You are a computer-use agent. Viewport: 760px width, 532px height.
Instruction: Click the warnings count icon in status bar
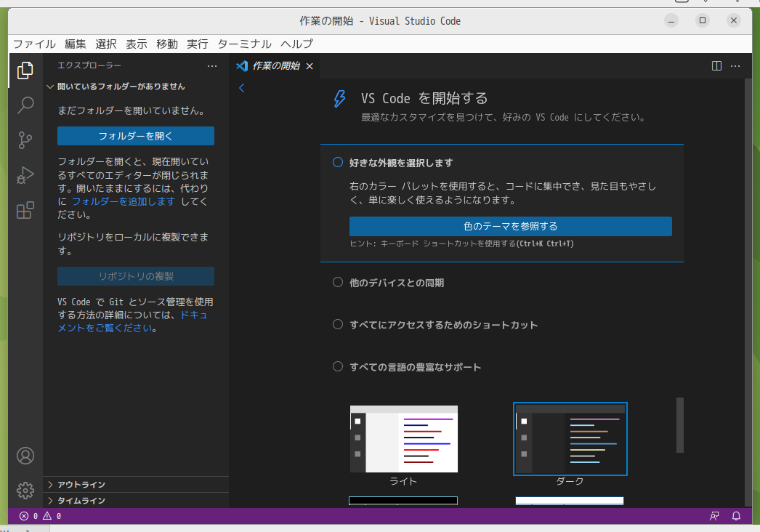pyautogui.click(x=47, y=516)
